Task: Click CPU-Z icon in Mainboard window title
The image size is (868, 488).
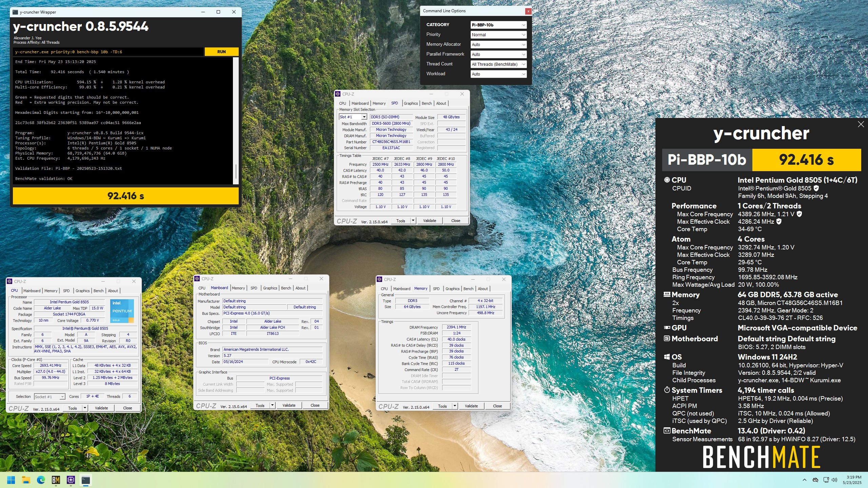Action: tap(197, 279)
